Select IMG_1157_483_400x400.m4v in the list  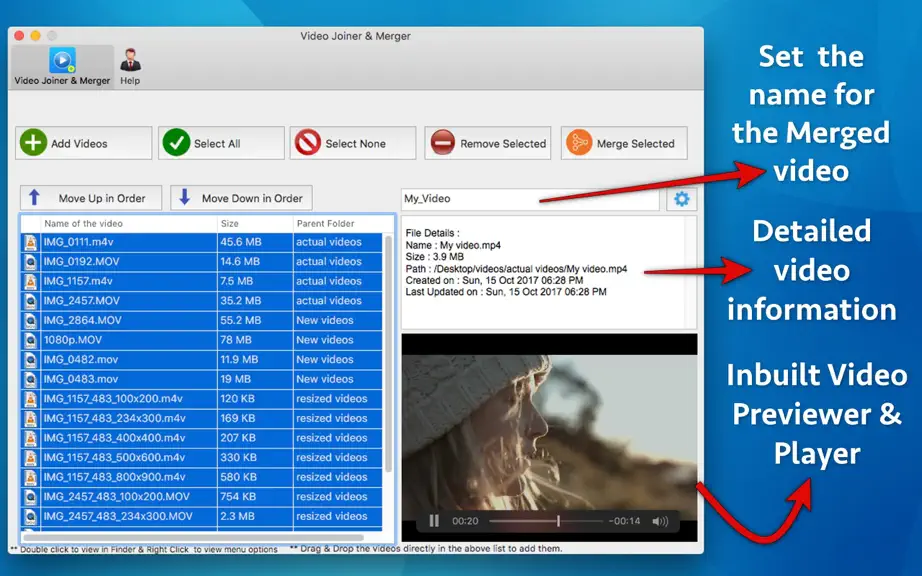pyautogui.click(x=202, y=438)
